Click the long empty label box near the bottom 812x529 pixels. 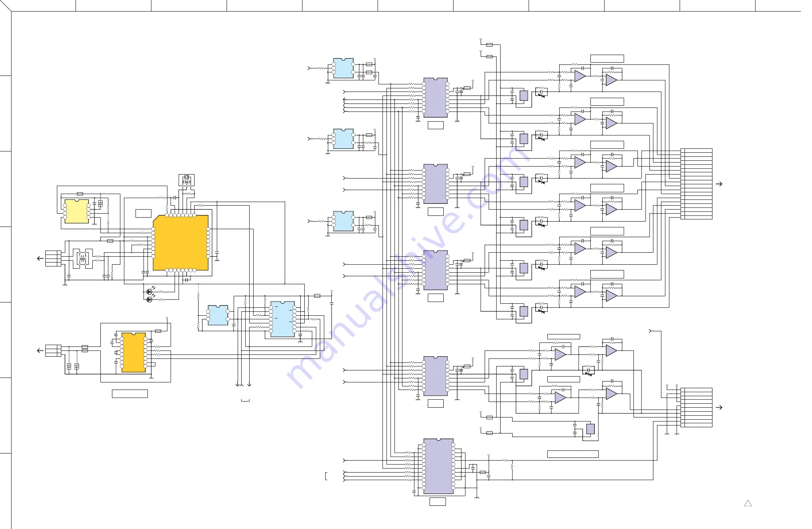pos(573,454)
